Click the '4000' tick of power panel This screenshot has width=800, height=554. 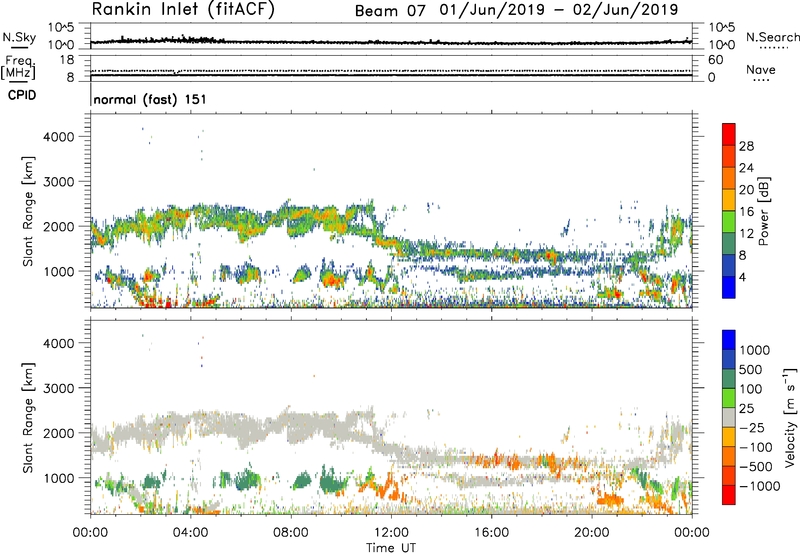59,137
